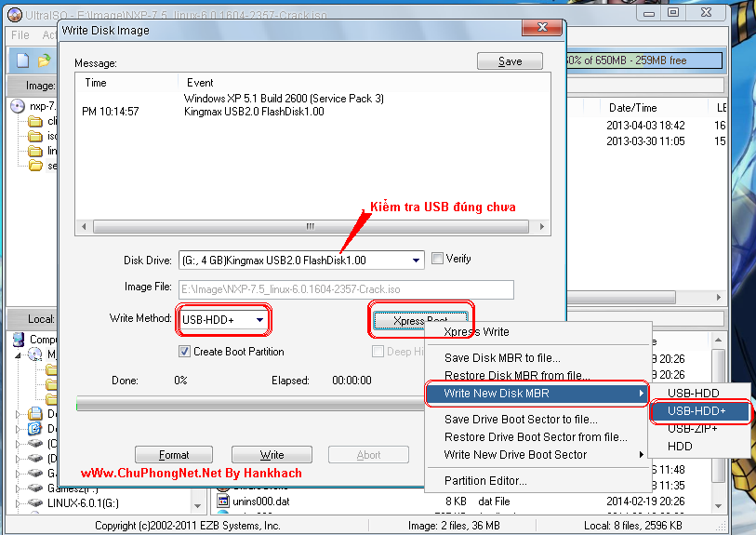Uncheck Create Boot Partition

click(184, 351)
